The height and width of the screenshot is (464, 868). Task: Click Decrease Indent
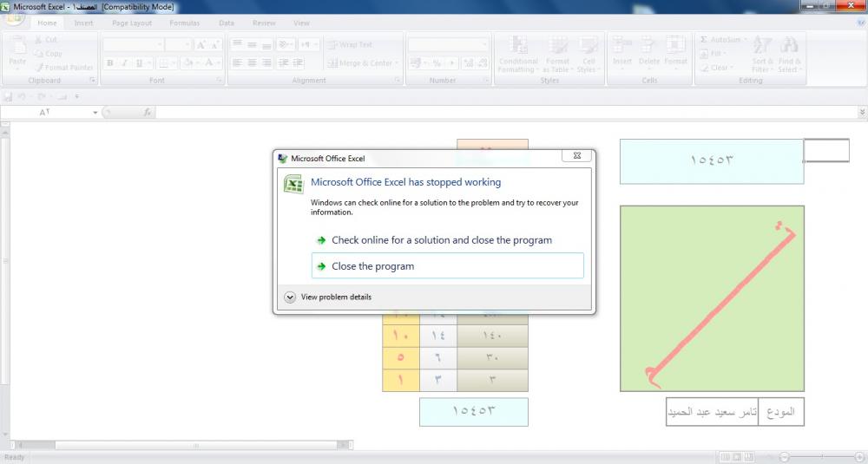(284, 63)
